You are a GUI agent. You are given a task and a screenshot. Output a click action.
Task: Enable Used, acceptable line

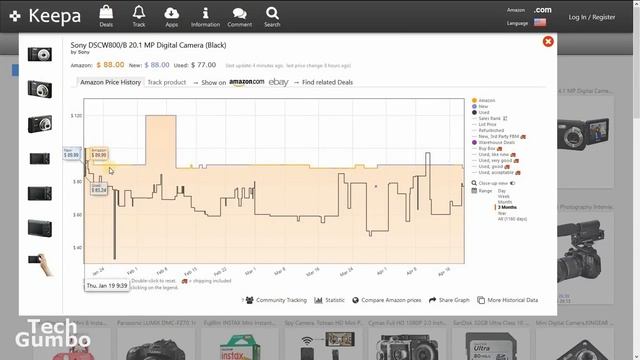(x=496, y=173)
